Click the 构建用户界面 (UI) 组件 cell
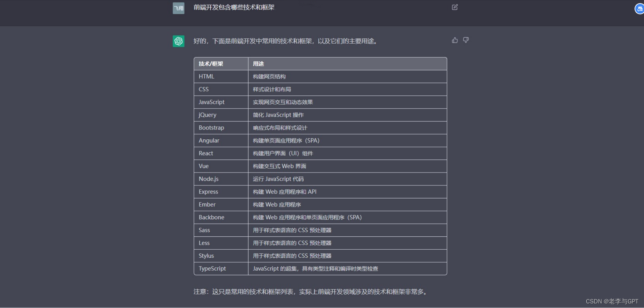 coord(348,153)
